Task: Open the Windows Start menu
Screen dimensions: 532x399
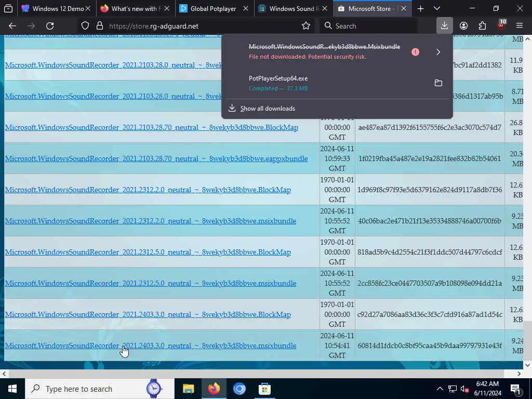Action: (12, 389)
